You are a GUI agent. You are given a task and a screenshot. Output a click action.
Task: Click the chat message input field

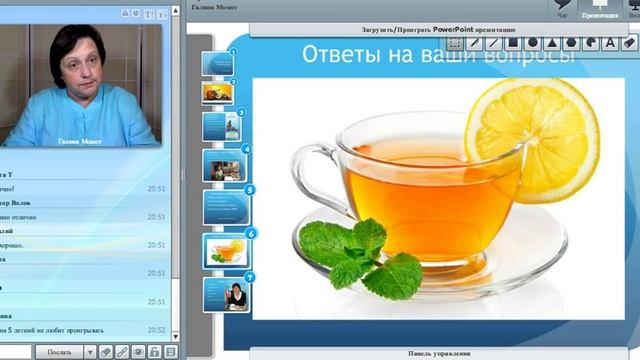click(16, 352)
